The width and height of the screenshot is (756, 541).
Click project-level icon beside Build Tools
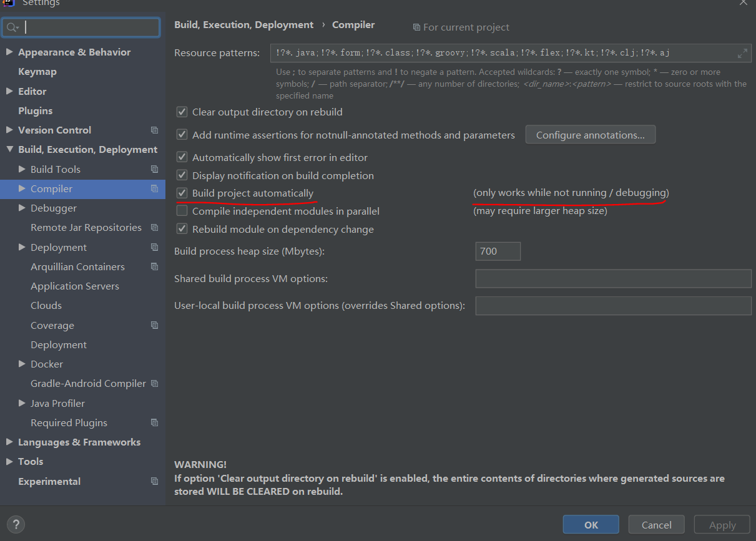click(x=154, y=169)
